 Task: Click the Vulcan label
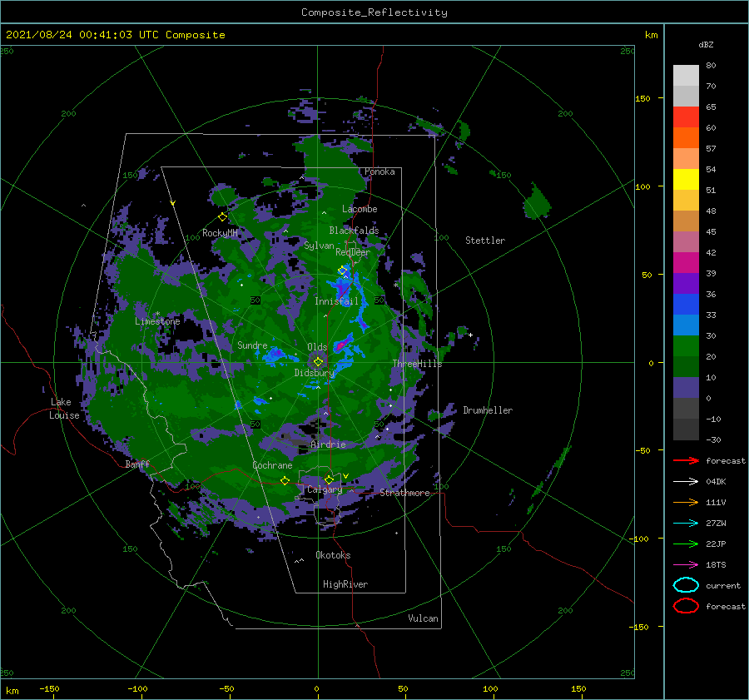point(424,618)
